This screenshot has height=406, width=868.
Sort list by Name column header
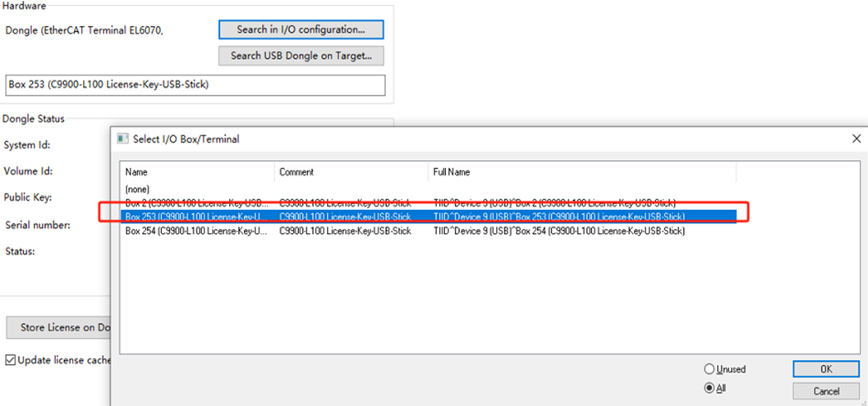198,172
